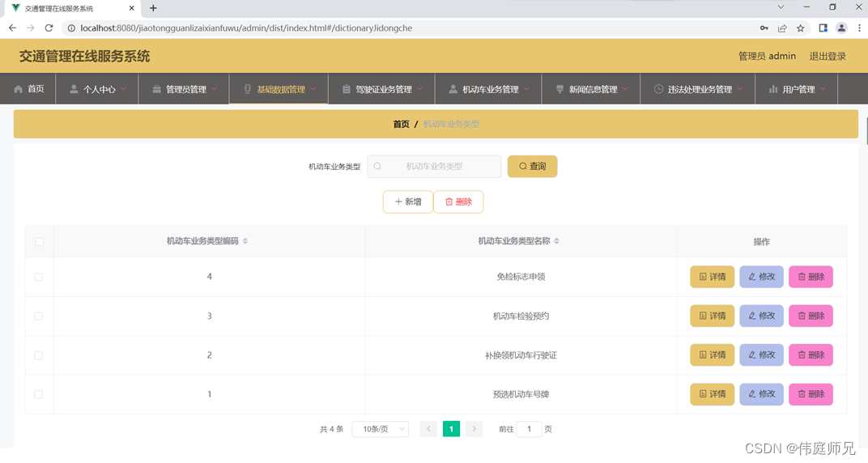This screenshot has height=463, width=868.
Task: Open the browser three-dot menu
Action: tap(859, 28)
